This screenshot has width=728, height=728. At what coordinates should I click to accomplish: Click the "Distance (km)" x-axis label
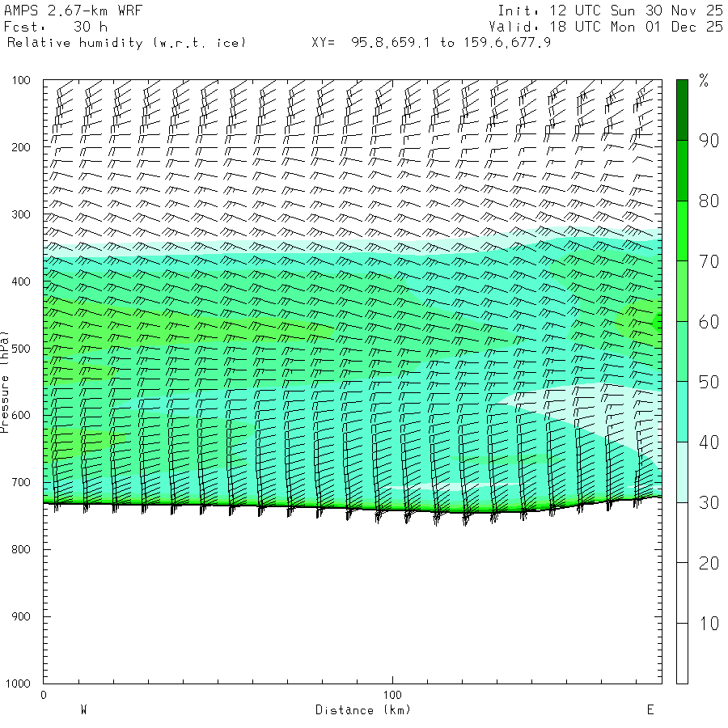362,710
